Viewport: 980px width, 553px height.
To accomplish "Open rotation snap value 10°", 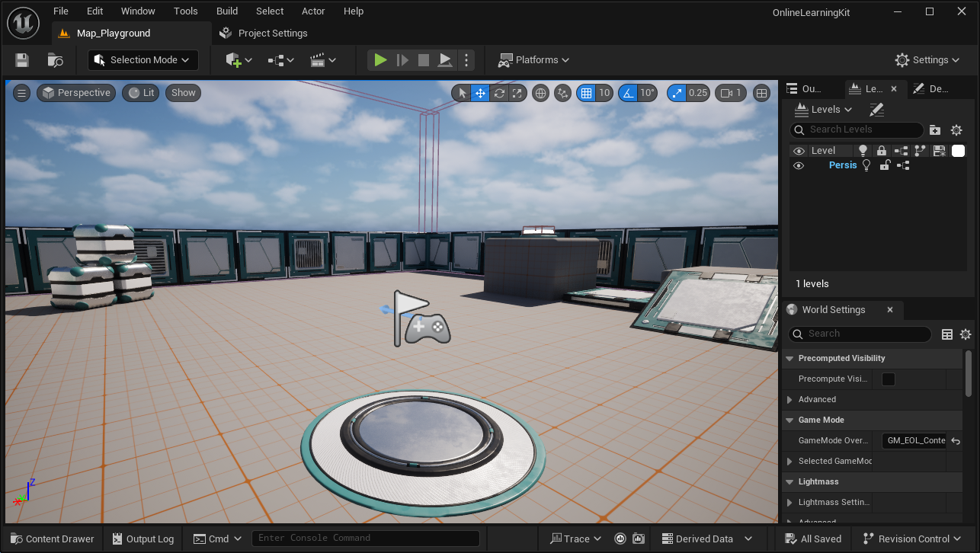I will click(648, 93).
